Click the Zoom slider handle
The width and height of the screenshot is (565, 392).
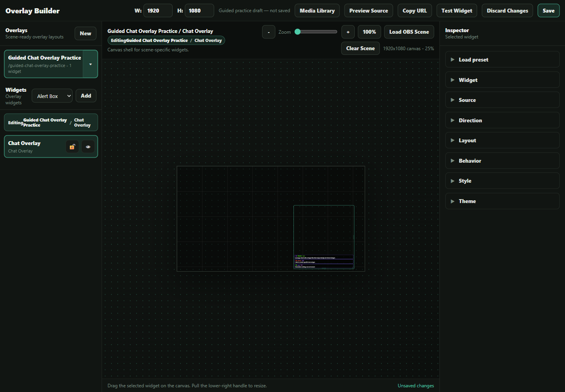298,32
